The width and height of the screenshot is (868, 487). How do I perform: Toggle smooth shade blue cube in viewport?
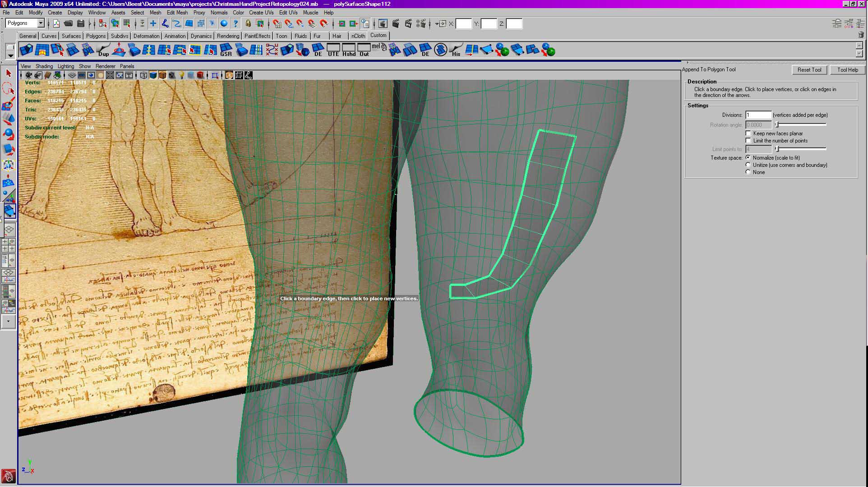tap(153, 75)
